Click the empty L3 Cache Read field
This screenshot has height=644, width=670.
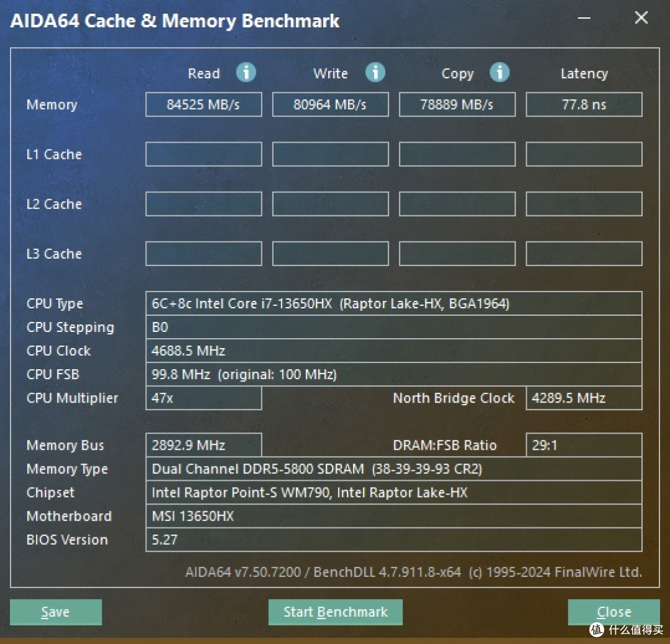point(203,253)
